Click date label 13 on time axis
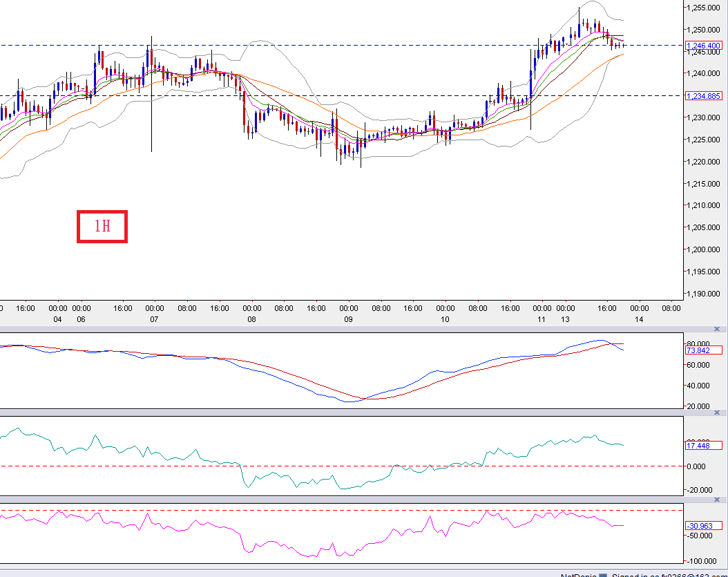The height and width of the screenshot is (577, 728). tap(565, 319)
